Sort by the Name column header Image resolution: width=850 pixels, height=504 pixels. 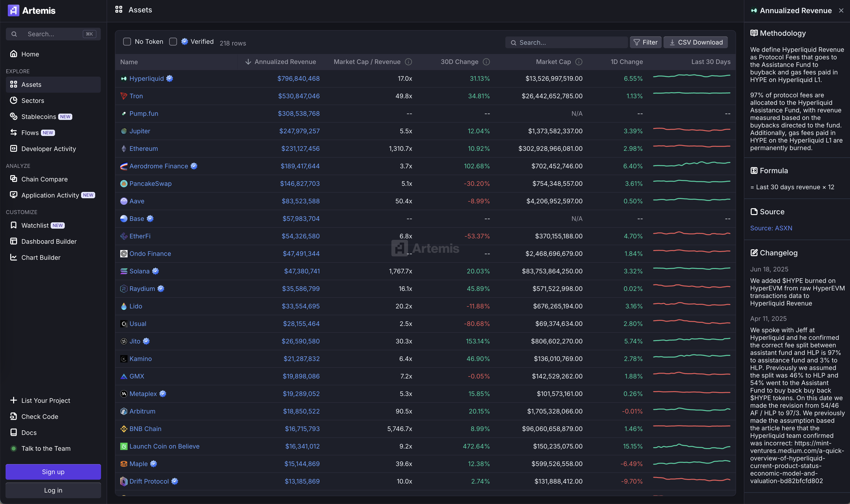(x=129, y=62)
